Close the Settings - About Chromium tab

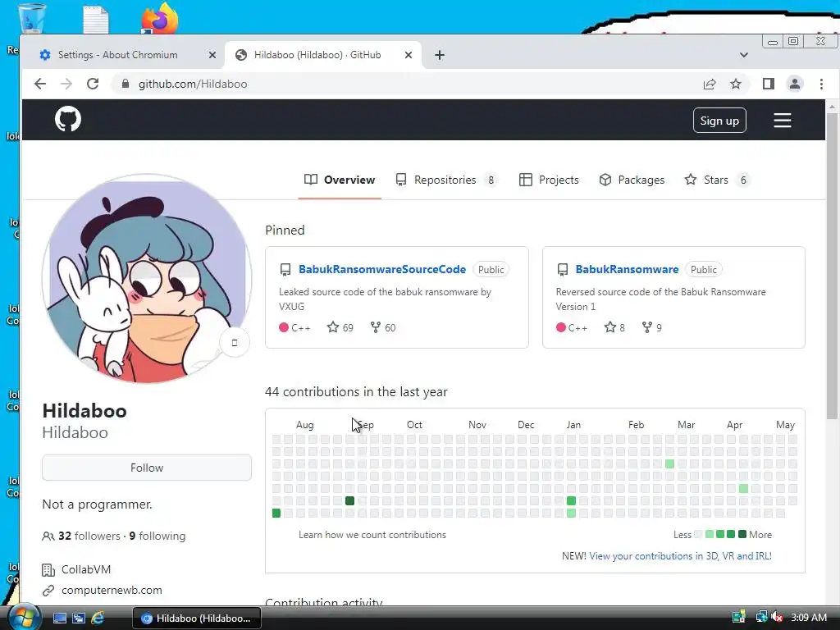(212, 55)
